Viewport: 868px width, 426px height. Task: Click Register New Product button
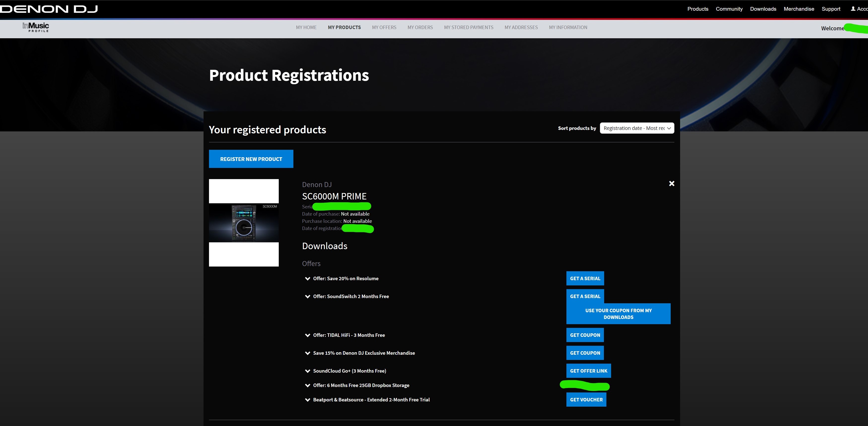coord(251,159)
